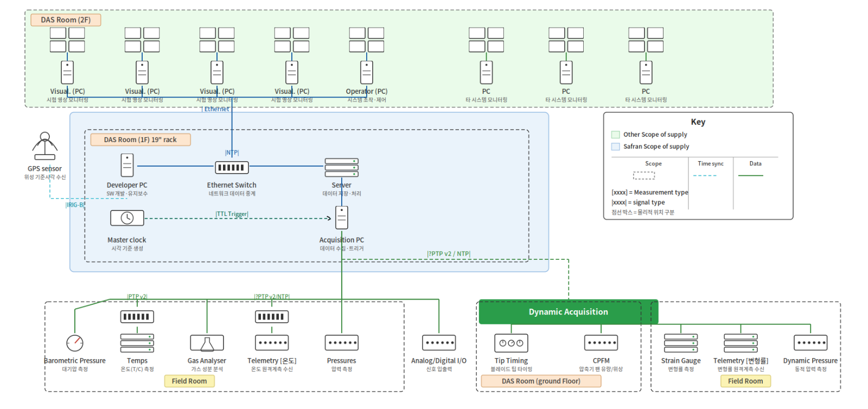Click the GPS sensor antenna icon

(x=44, y=145)
